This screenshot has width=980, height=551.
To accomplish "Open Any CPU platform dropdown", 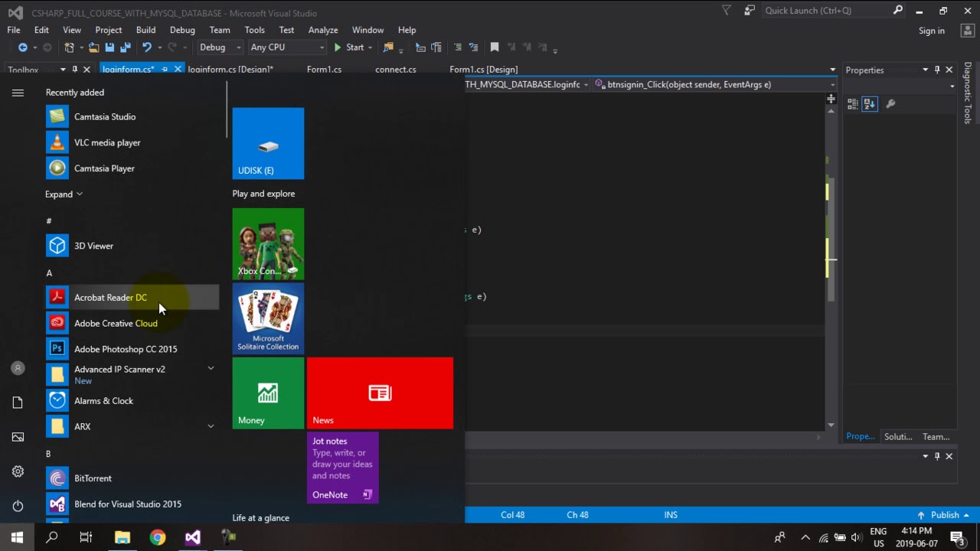I will click(x=287, y=47).
